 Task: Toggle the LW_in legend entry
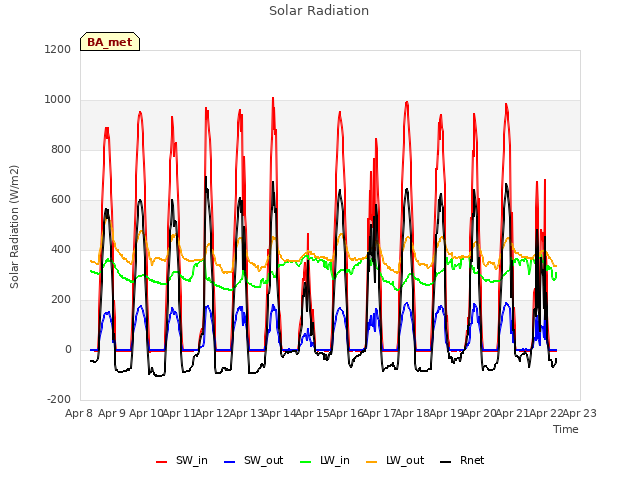325,461
